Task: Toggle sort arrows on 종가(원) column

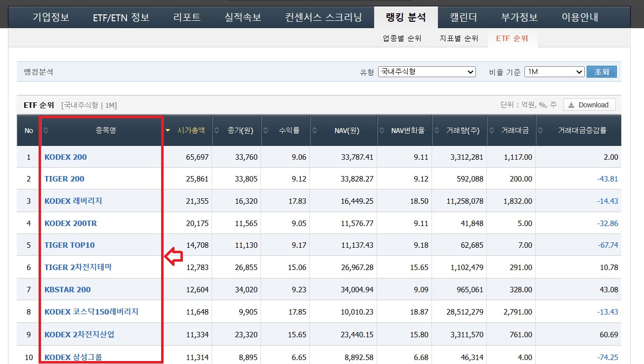Action: [x=216, y=131]
